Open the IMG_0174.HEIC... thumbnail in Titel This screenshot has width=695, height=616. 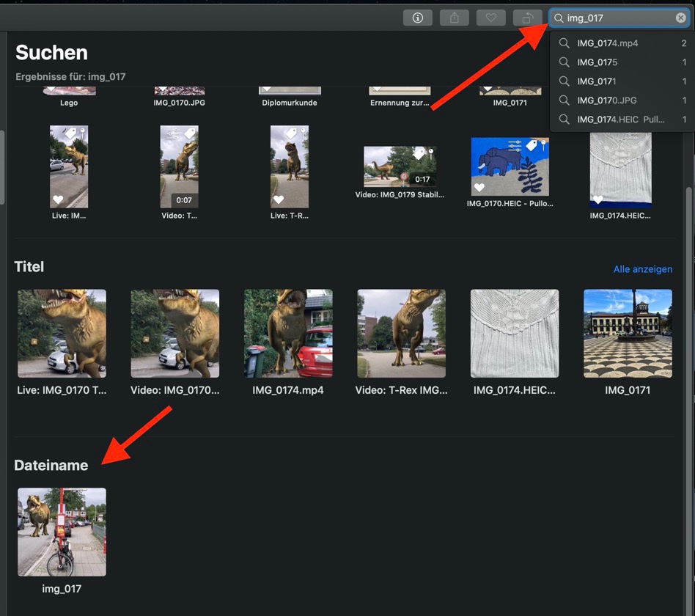tap(515, 334)
